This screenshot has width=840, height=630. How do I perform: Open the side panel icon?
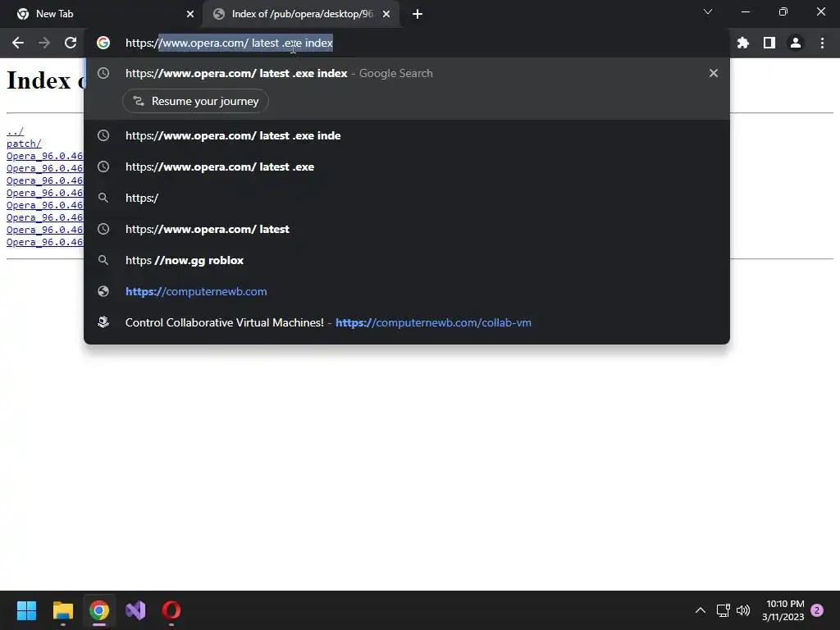tap(769, 43)
